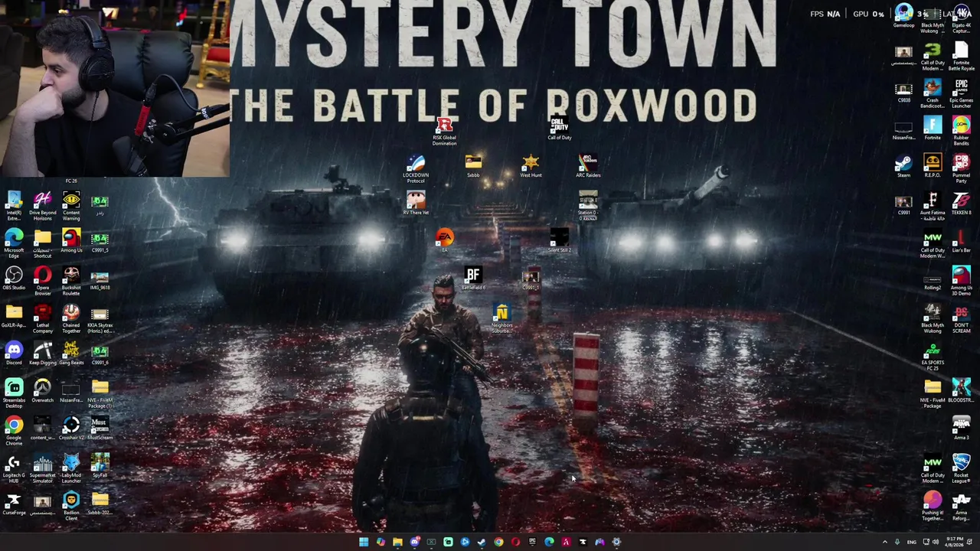The height and width of the screenshot is (551, 980).
Task: Open the Logitech G HUB shortcut
Action: (14, 469)
